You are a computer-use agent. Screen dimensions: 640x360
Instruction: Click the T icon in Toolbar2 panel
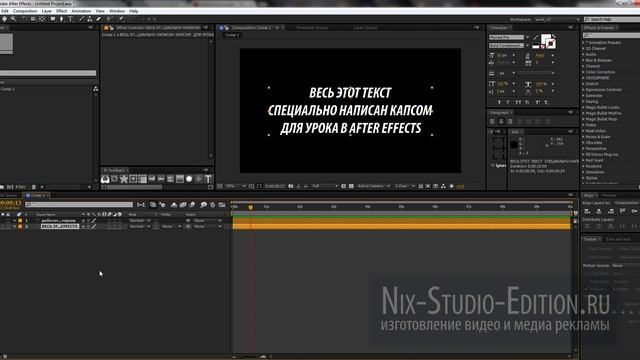(x=208, y=179)
